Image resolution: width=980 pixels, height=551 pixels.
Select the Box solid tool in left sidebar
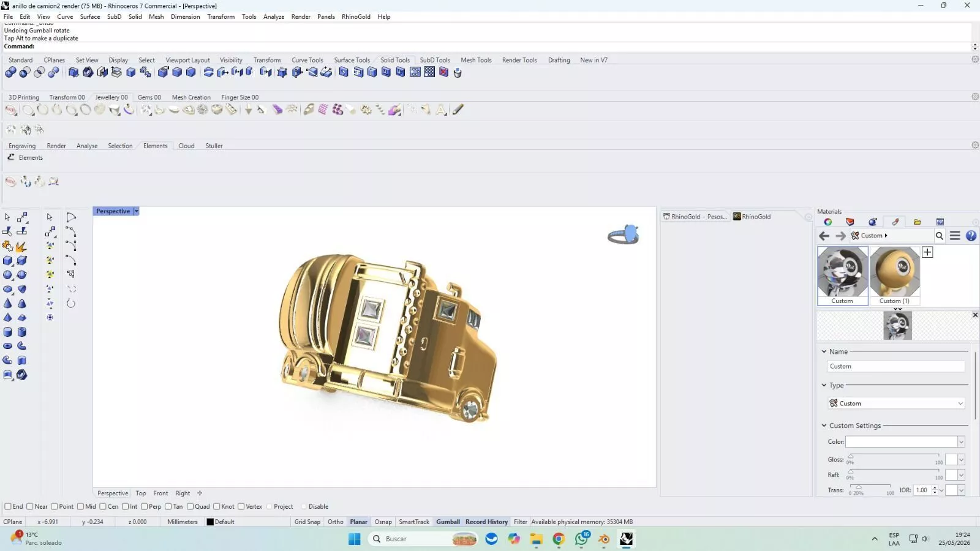[x=7, y=260]
